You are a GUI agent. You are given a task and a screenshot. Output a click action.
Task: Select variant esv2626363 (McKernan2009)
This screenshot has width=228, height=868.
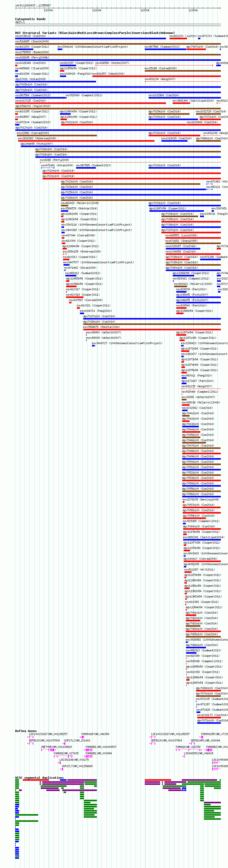click(37, 139)
